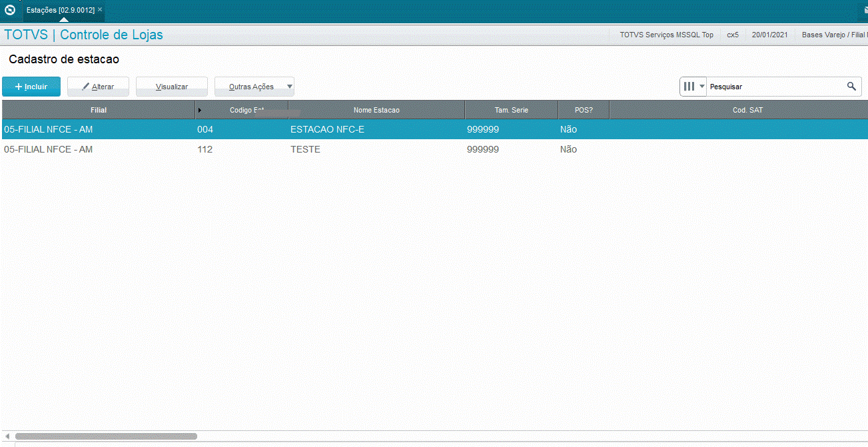Click the magnifier search icon

[x=851, y=87]
